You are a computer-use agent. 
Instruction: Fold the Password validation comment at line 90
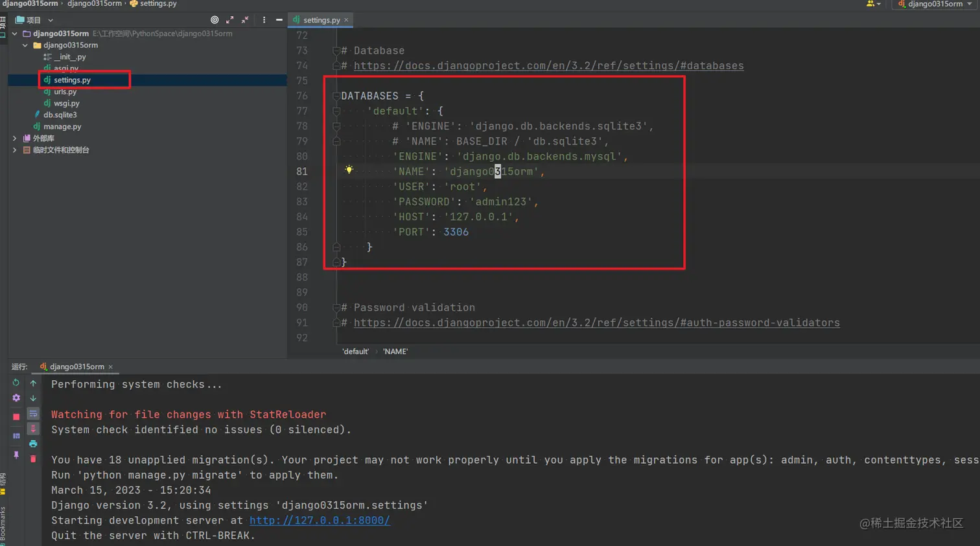click(336, 308)
